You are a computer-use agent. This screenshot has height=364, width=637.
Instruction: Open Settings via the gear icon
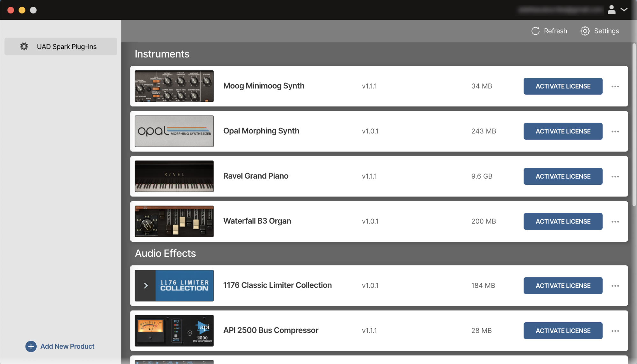[x=585, y=31]
